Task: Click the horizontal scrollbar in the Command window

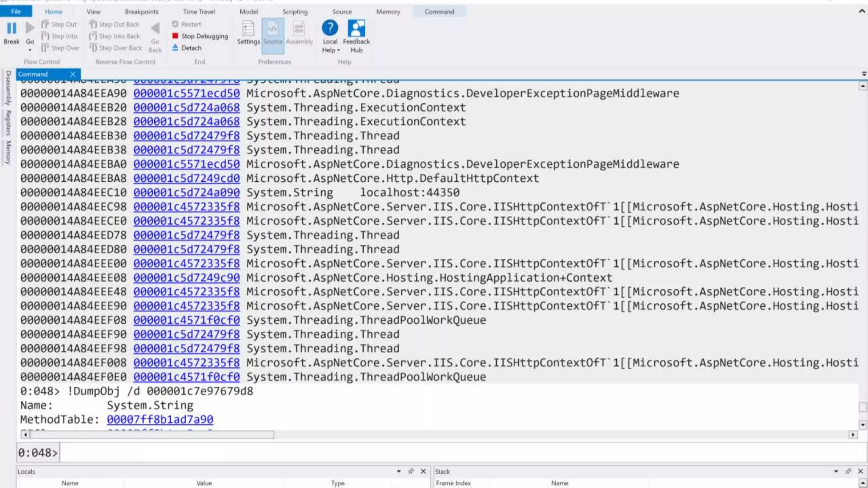Action: (153, 435)
